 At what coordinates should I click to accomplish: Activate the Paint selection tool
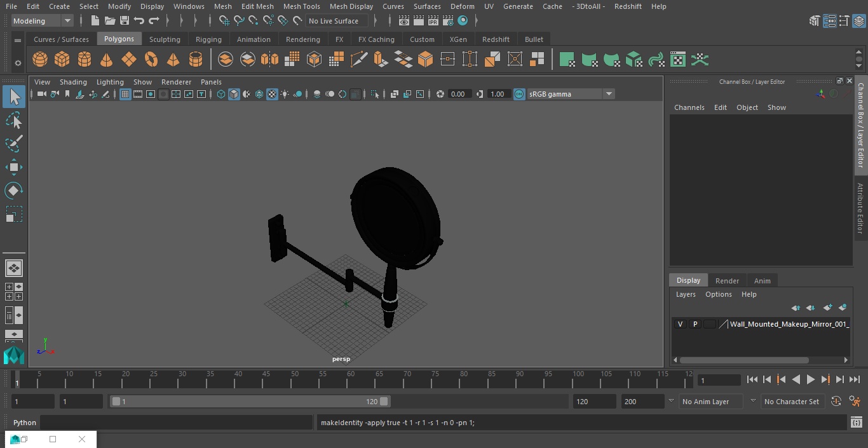pos(14,144)
